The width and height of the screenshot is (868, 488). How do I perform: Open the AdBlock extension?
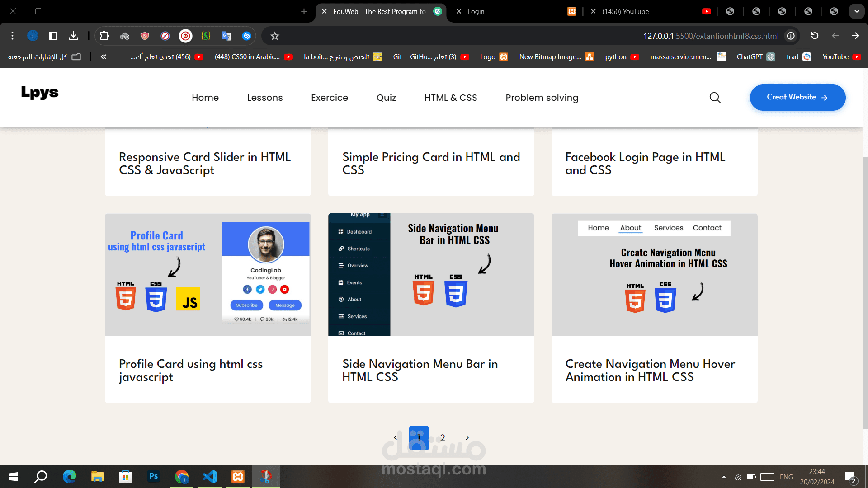tap(185, 36)
